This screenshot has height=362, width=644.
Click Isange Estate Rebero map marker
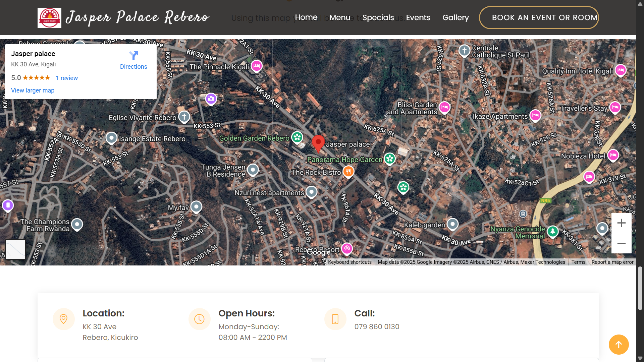(111, 138)
